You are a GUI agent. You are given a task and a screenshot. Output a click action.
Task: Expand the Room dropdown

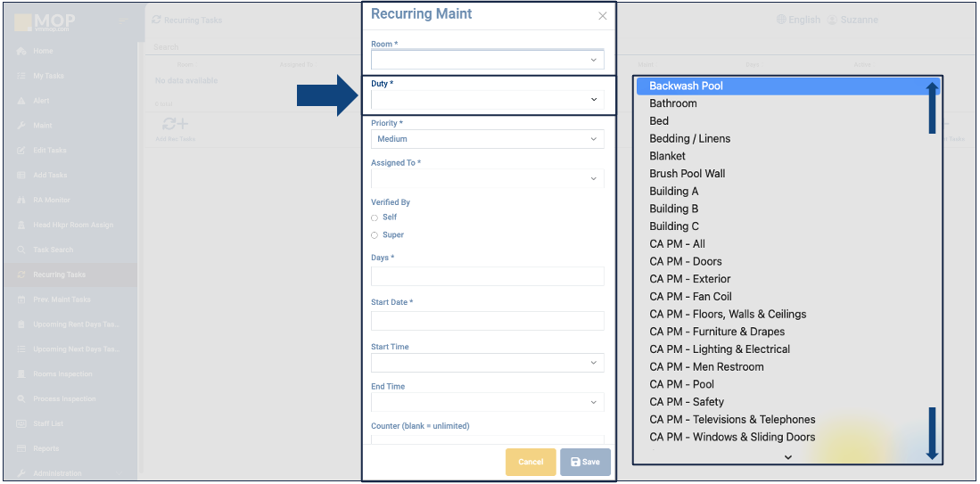487,61
